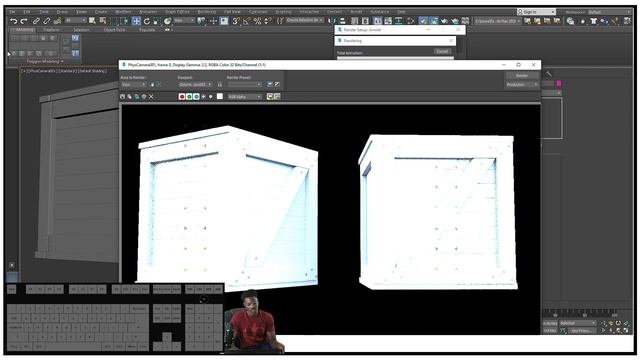Toggle the Red channel in render window
The image size is (640, 360).
tap(182, 97)
